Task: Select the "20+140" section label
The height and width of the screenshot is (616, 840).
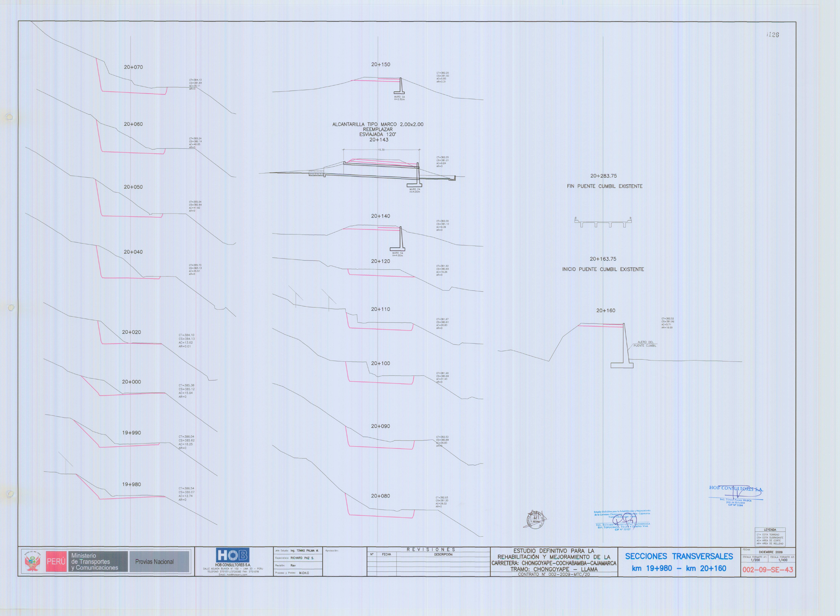Action: tap(381, 216)
